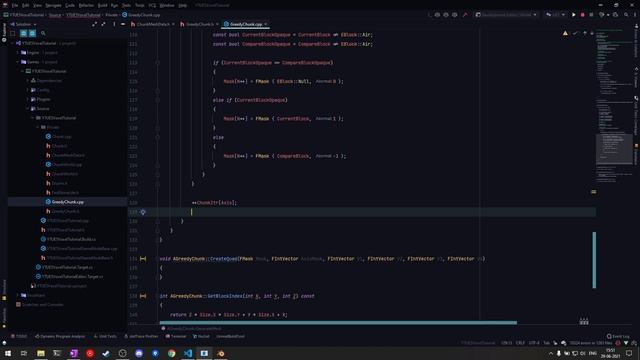The image size is (640, 360).
Task: Click the Source breadcrumb in navigation bar
Action: 55,15
